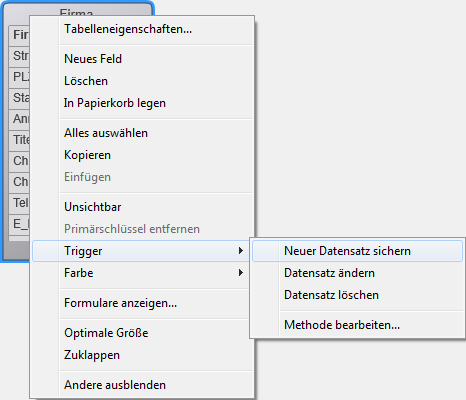Toggle Neuer Datensatz sichern trigger
The width and height of the screenshot is (466, 400).
(358, 251)
